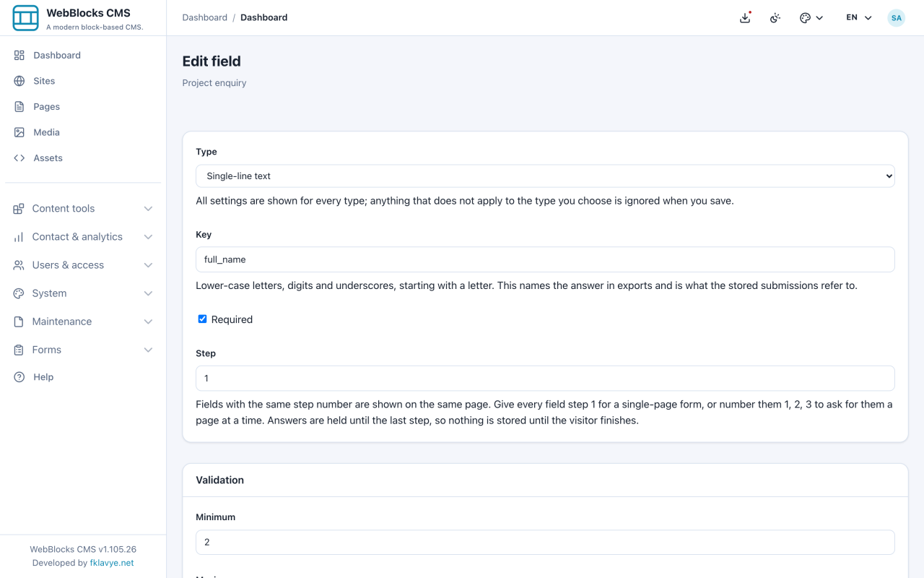Open the EN language dropdown
This screenshot has width=924, height=578.
(859, 17)
